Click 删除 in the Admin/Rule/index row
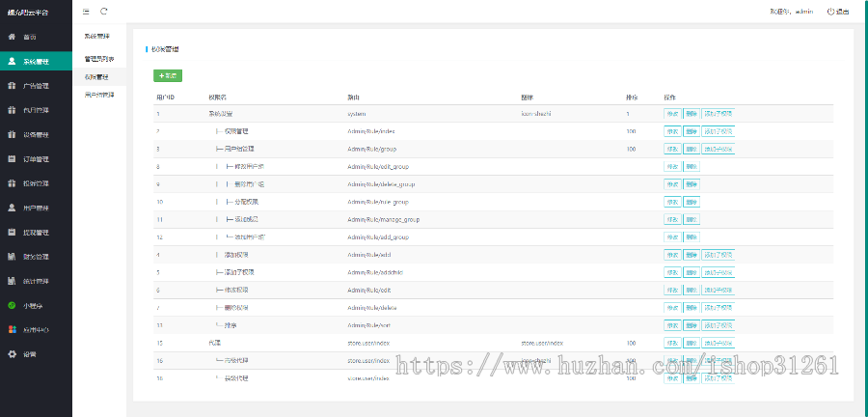Image resolution: width=868 pixels, height=417 pixels. [691, 131]
